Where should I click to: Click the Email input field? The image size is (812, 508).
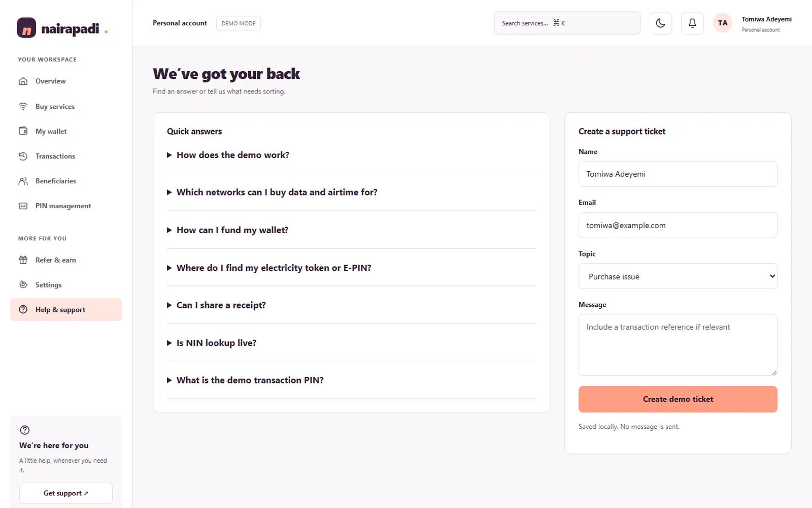coord(678,225)
